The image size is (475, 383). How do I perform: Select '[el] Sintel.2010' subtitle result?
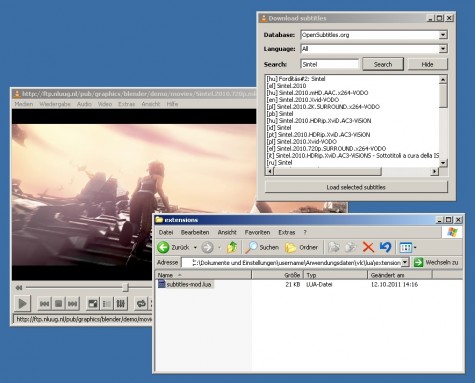286,86
